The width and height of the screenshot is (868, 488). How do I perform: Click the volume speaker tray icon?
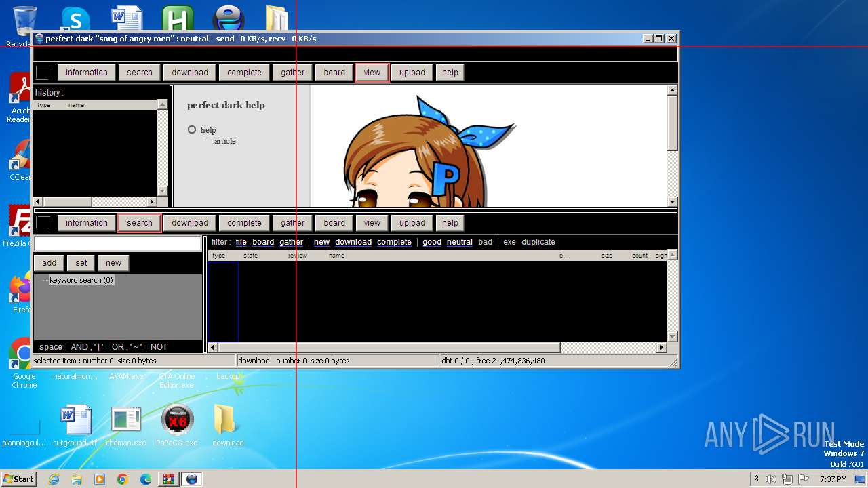click(770, 479)
